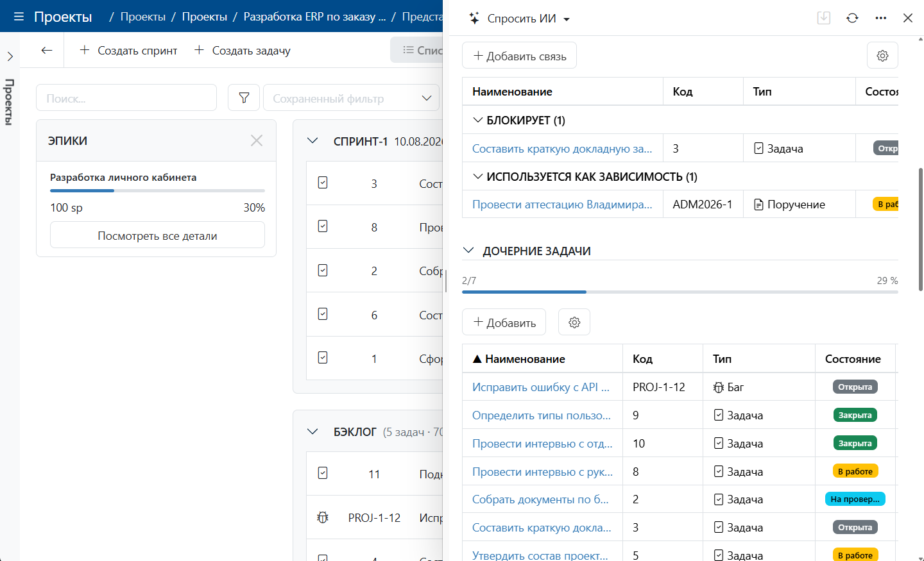Click the Проекты title in header
Image resolution: width=924 pixels, height=561 pixels.
click(x=63, y=17)
